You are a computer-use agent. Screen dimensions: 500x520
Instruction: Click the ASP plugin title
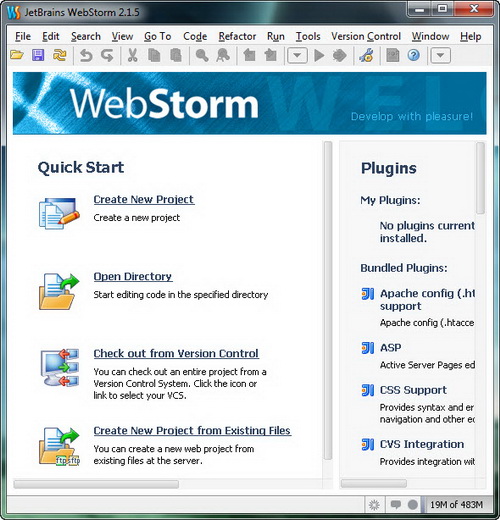391,348
